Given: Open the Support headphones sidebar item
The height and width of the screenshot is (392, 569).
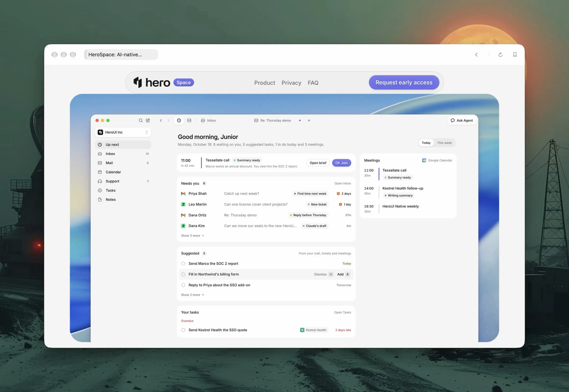Looking at the screenshot, I should click(x=123, y=181).
